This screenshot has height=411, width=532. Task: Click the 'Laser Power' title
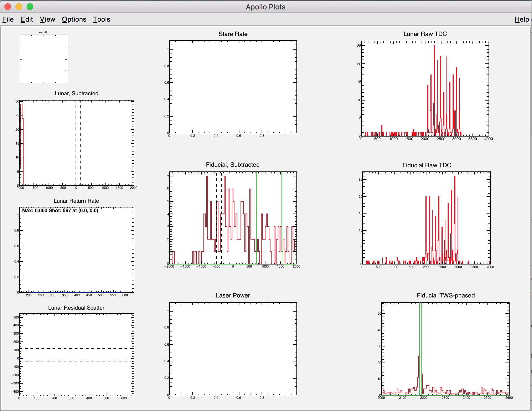click(x=233, y=296)
